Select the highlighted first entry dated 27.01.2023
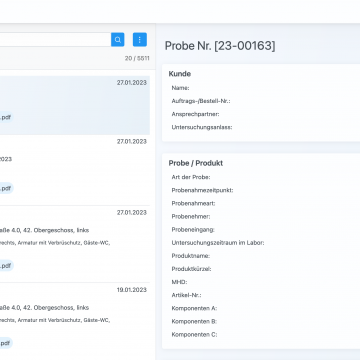The width and height of the screenshot is (360, 360). pyautogui.click(x=75, y=105)
